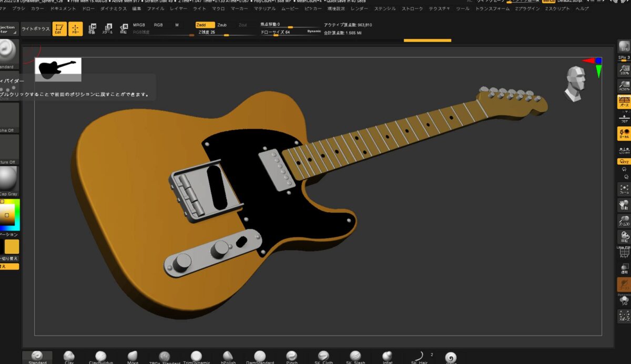Open the レイヤー (Layer) menu

click(x=179, y=9)
